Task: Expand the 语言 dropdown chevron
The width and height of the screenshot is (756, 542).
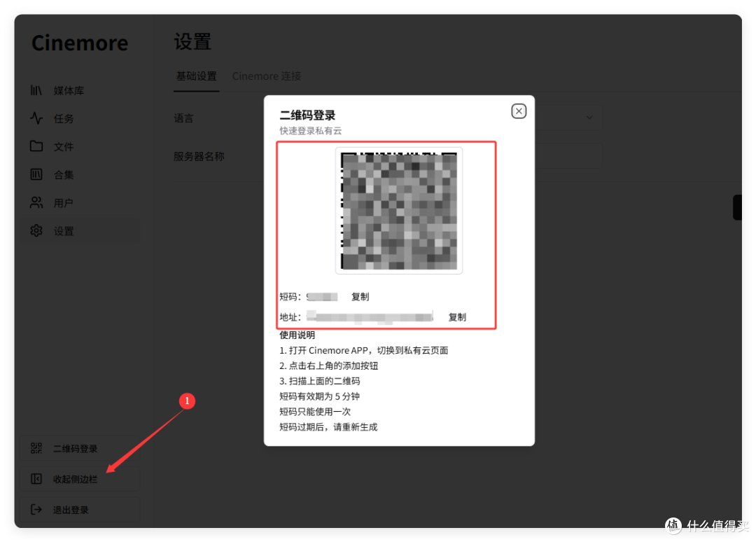Action: tap(589, 118)
